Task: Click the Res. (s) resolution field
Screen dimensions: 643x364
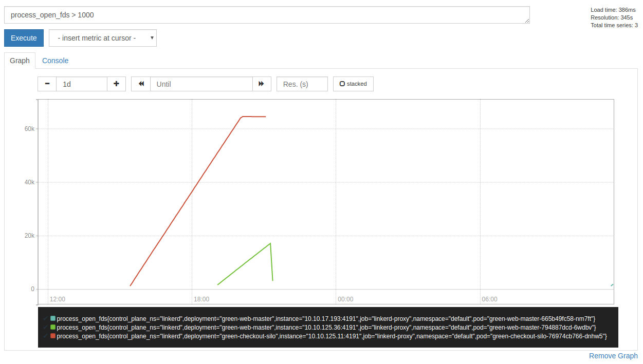Action: [302, 84]
